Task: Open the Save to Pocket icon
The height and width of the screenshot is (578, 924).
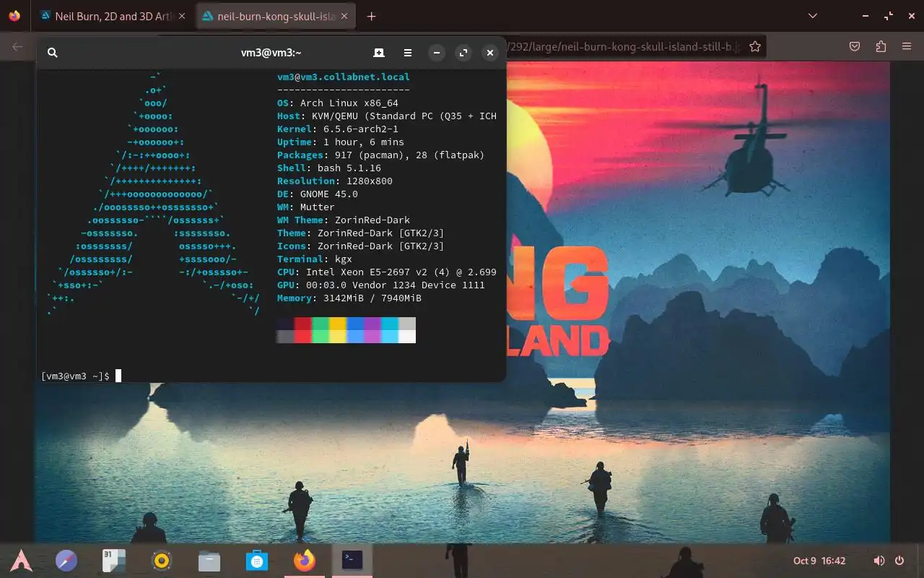Action: [x=855, y=46]
